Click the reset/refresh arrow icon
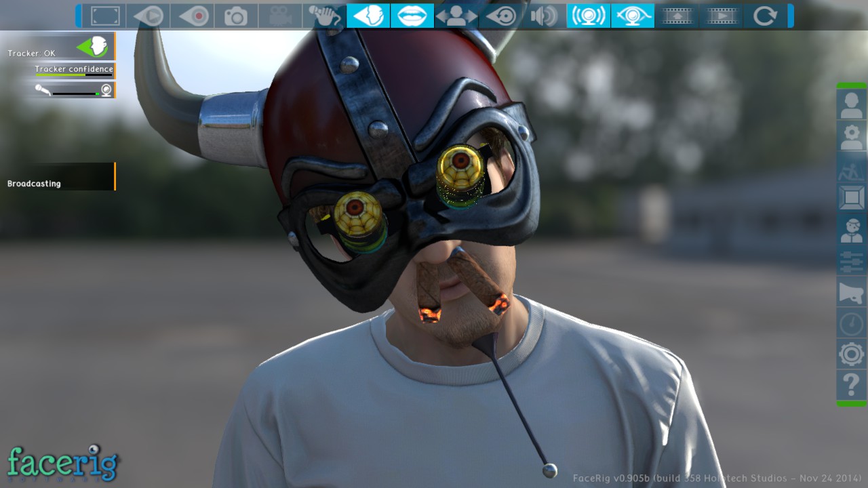Image resolution: width=868 pixels, height=488 pixels. click(766, 16)
